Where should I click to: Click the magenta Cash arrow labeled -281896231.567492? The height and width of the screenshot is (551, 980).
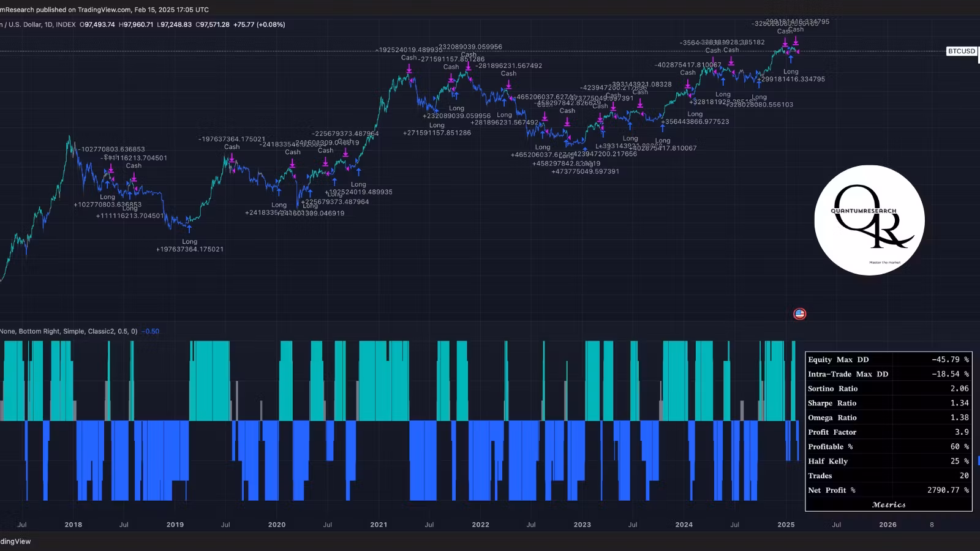point(508,84)
